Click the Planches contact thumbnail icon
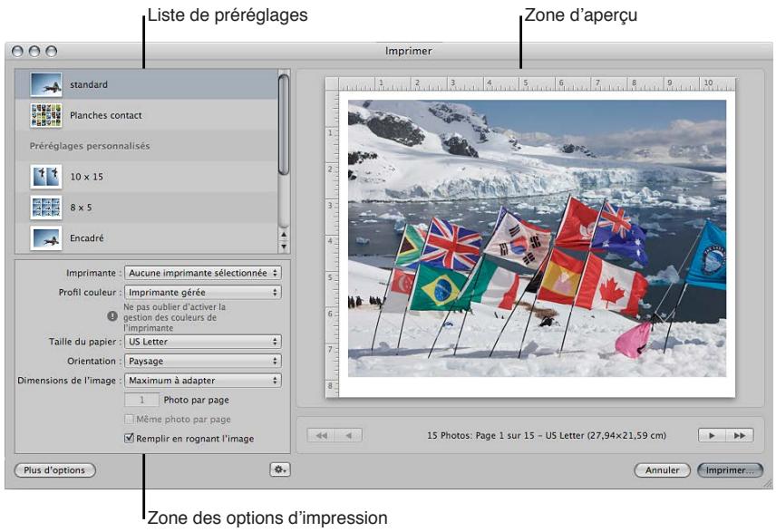 pos(46,115)
